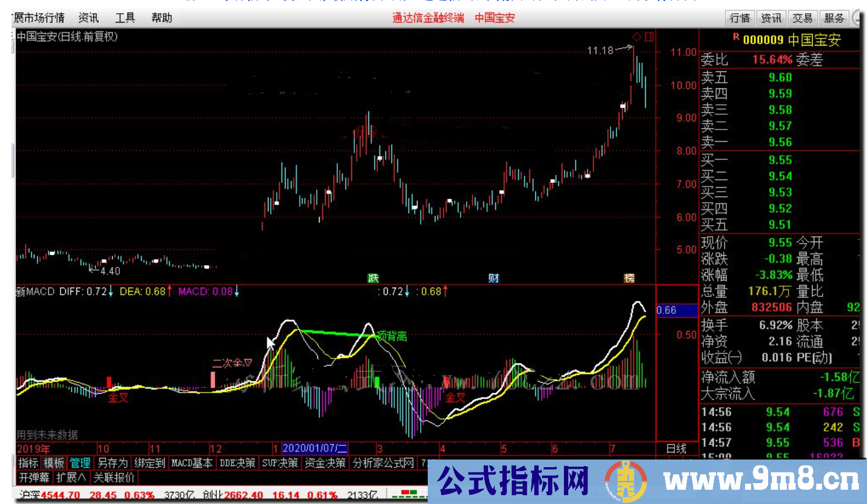Switch to 资金决策 indicator tab
The image size is (867, 504).
(325, 463)
